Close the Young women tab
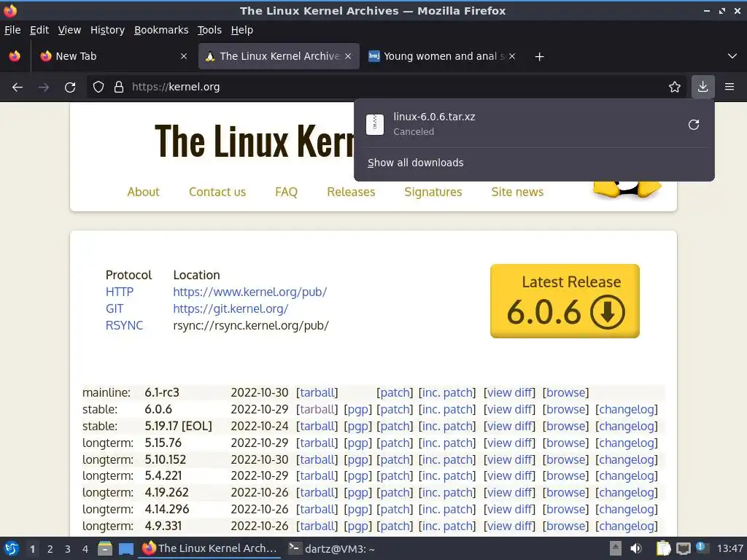Viewport: 747px width, 560px height. (x=512, y=56)
